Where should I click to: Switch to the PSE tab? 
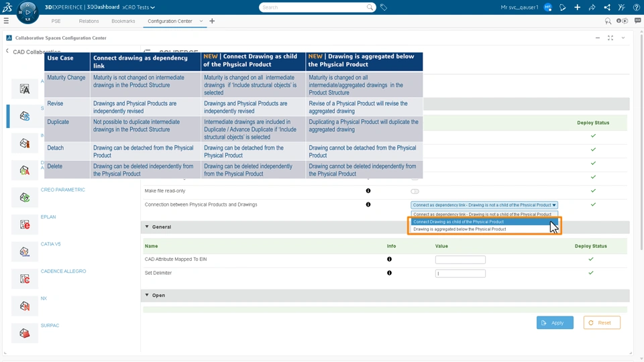pyautogui.click(x=56, y=21)
